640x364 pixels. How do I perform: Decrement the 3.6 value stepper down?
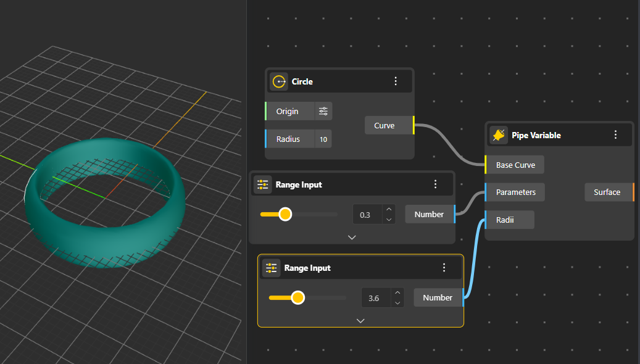(397, 303)
